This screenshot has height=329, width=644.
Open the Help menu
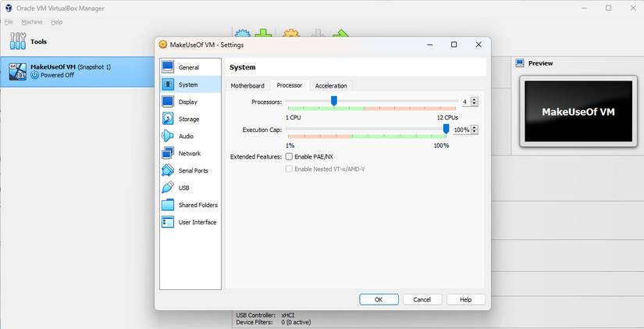(57, 22)
